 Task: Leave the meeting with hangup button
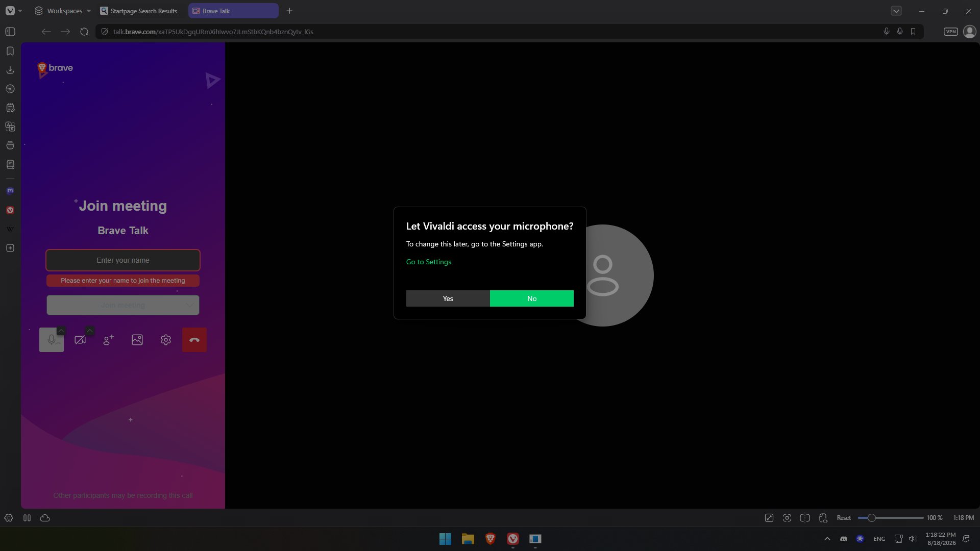pyautogui.click(x=194, y=340)
